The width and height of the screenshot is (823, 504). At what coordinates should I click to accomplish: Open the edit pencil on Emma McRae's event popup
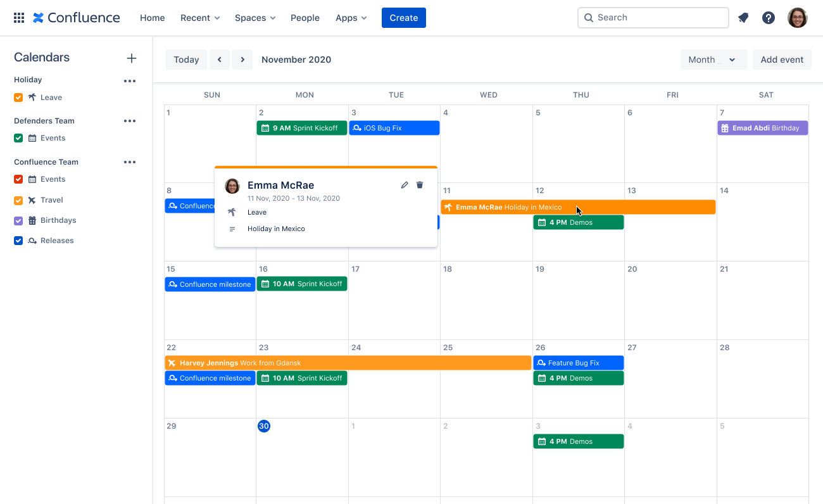(405, 184)
